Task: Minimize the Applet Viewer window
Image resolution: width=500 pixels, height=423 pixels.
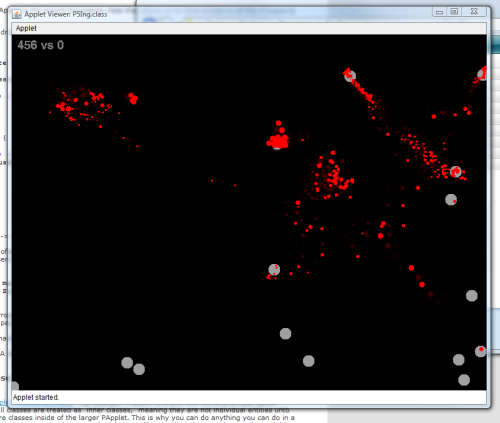Action: 439,12
